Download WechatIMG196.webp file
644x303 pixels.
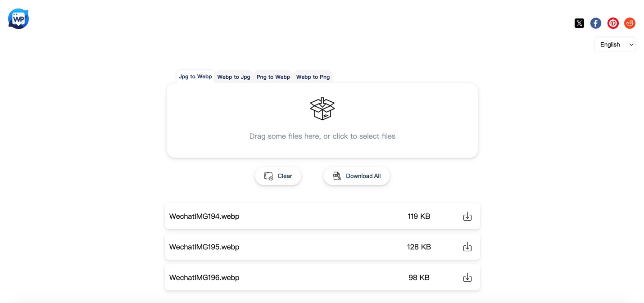click(467, 278)
